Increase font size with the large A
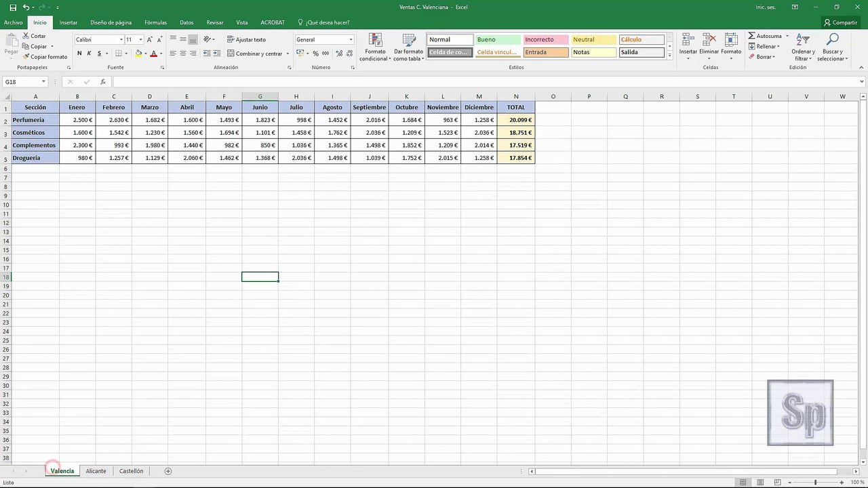The height and width of the screenshot is (488, 868). [150, 40]
